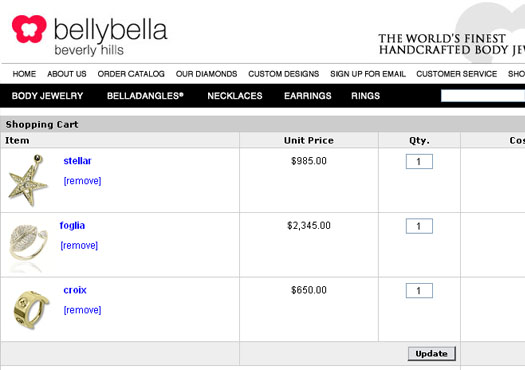Screen dimensions: 525x370
Task: Browse the BODY JEWELRY category
Action: point(47,96)
